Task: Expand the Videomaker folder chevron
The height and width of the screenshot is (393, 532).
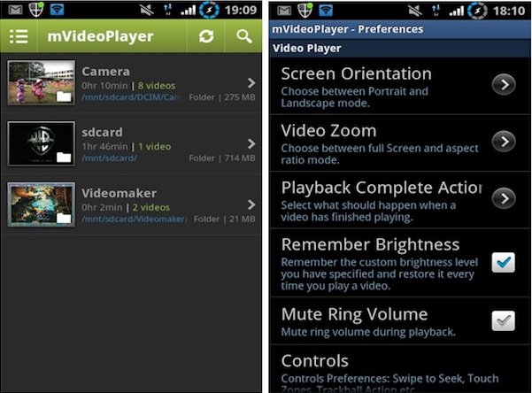Action: point(251,204)
